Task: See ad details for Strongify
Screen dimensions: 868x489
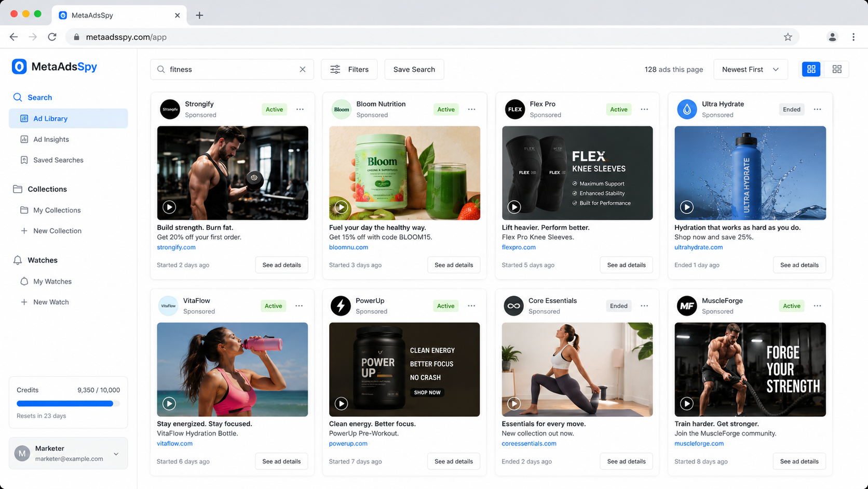Action: [x=281, y=265]
